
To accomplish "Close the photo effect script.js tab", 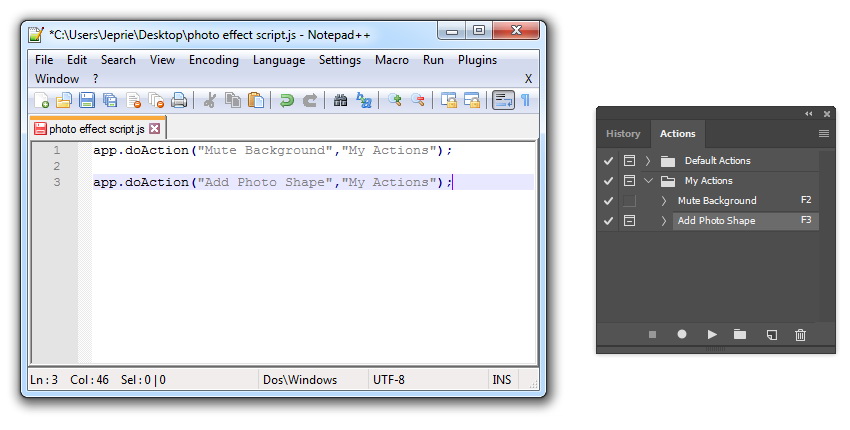I will (x=154, y=129).
